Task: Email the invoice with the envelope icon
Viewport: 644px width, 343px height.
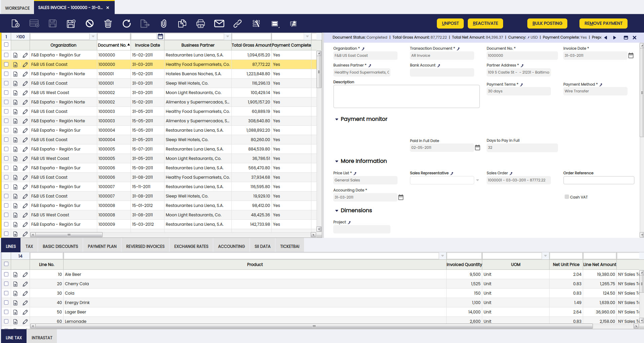Action: point(219,24)
